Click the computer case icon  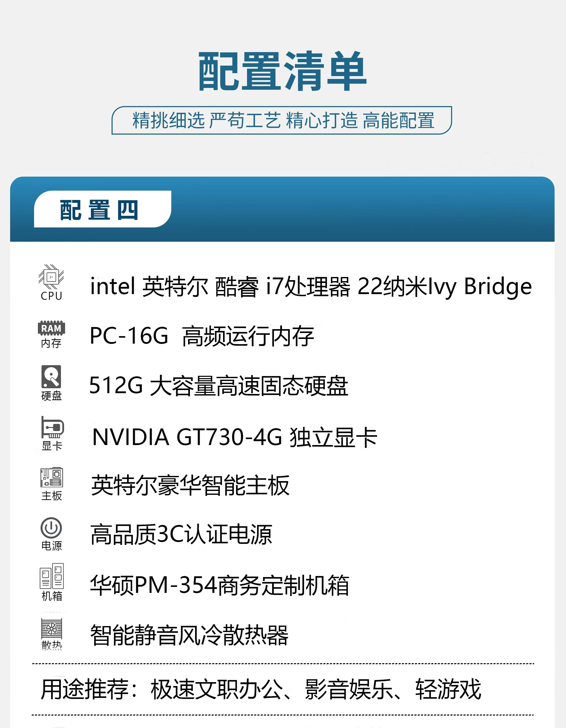coord(52,576)
